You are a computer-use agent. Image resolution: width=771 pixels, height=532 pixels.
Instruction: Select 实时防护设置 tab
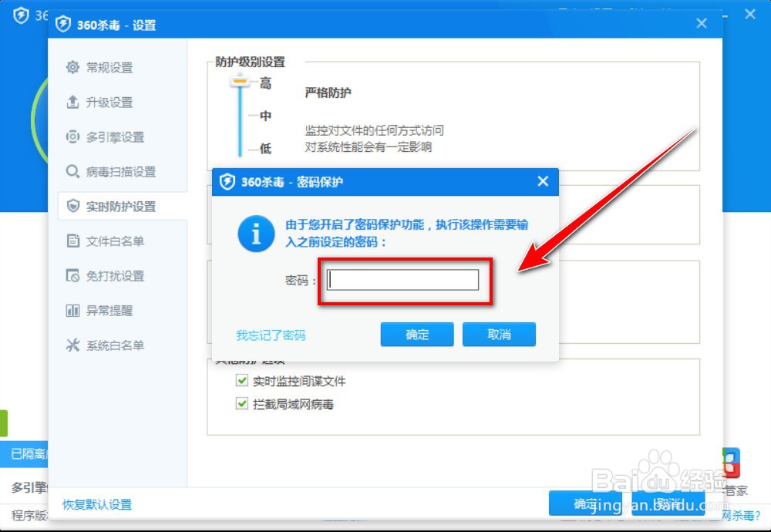pyautogui.click(x=122, y=206)
